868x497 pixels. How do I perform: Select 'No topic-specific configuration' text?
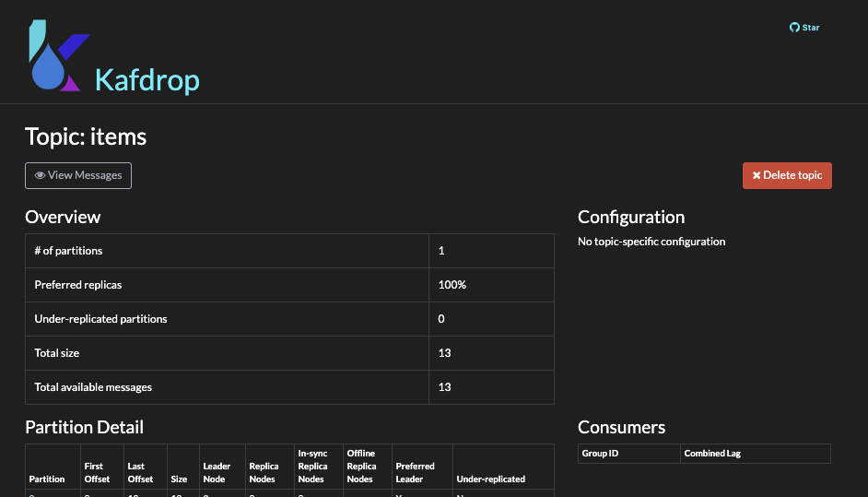point(651,242)
